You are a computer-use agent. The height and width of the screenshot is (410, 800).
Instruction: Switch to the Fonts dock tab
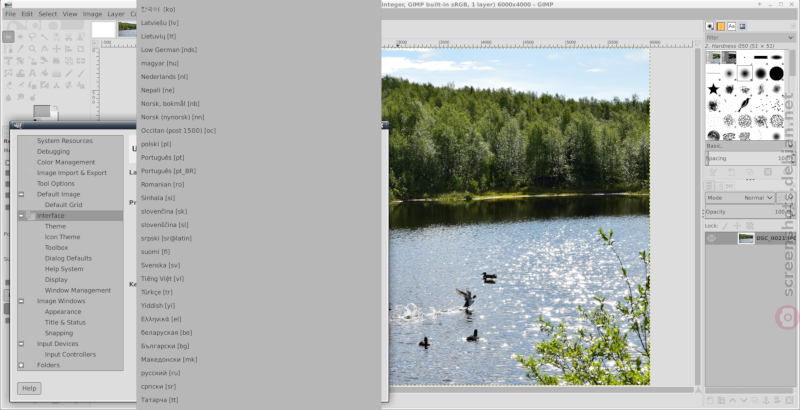pyautogui.click(x=731, y=26)
